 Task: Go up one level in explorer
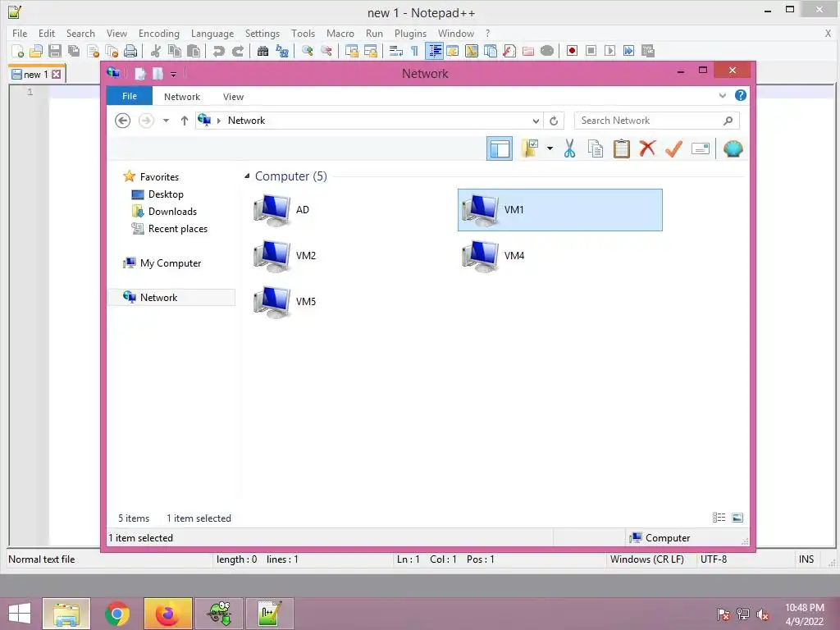click(x=185, y=121)
